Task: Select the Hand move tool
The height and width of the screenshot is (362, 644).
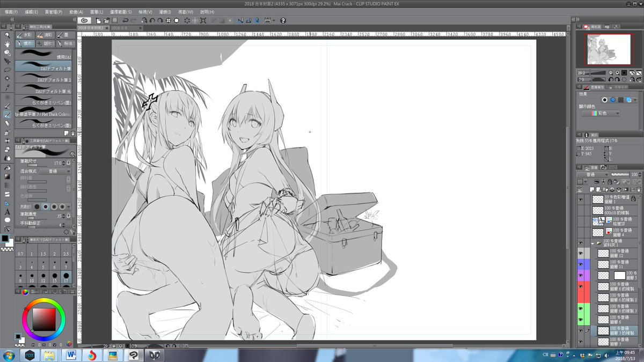Action: pyautogui.click(x=7, y=43)
